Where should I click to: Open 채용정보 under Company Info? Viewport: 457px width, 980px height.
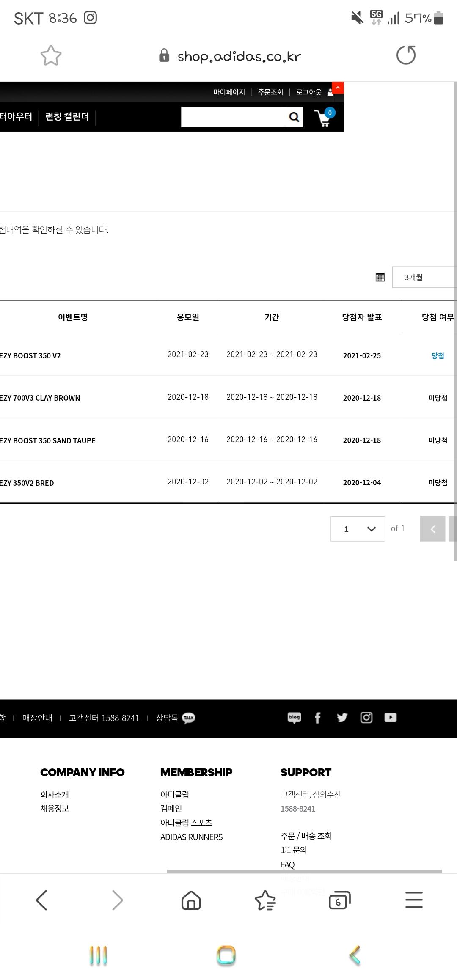(55, 809)
